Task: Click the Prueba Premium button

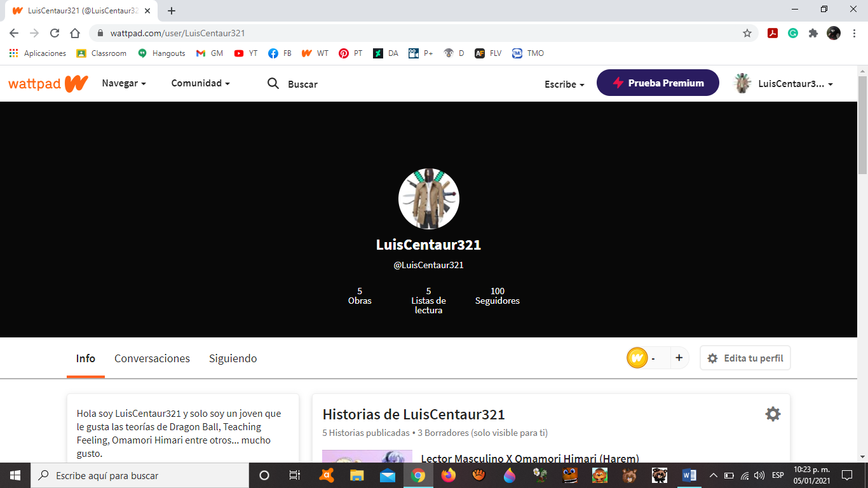Action: pos(658,83)
